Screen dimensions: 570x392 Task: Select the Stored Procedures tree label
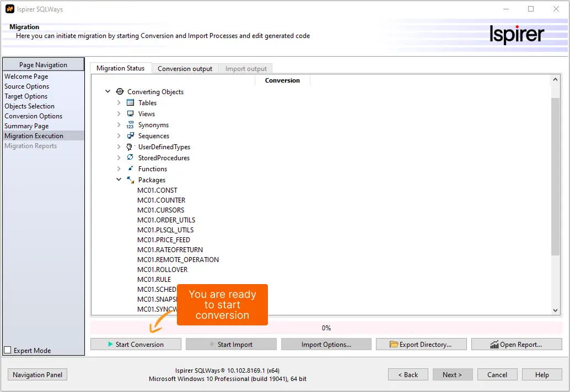[x=164, y=158]
